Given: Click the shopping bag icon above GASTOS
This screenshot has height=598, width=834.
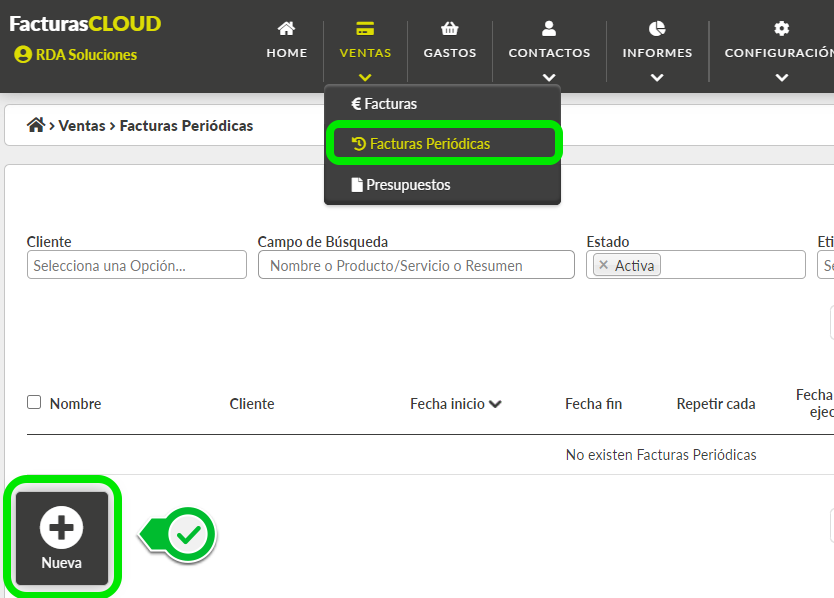Looking at the screenshot, I should [x=449, y=28].
